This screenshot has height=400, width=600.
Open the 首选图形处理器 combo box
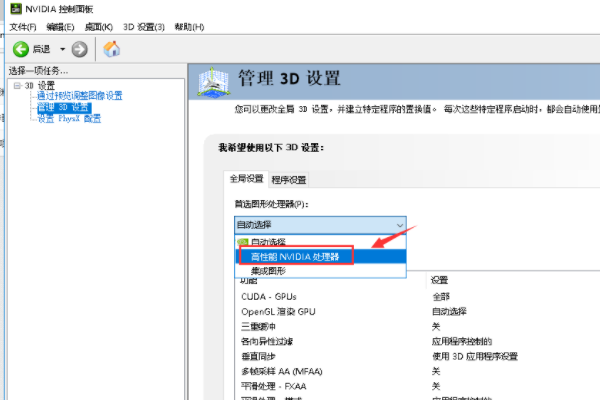pyautogui.click(x=320, y=225)
